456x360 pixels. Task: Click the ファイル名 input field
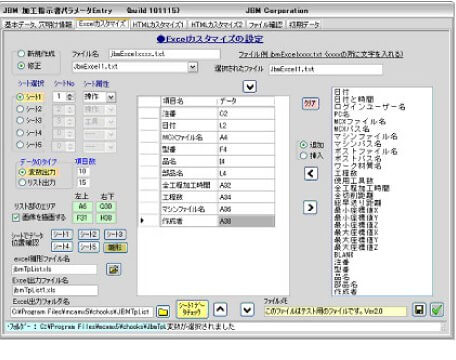[x=165, y=54]
